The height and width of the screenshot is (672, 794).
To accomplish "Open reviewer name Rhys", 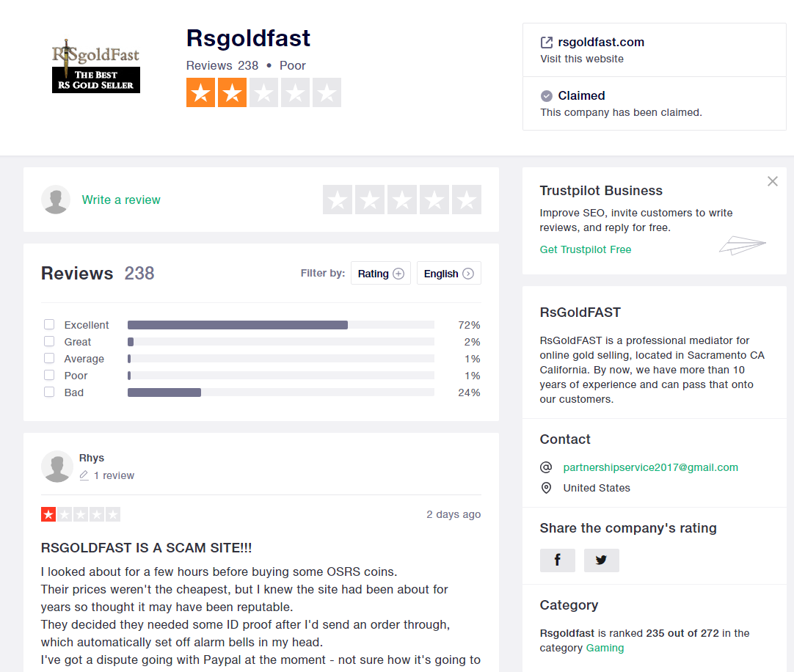I will (92, 458).
